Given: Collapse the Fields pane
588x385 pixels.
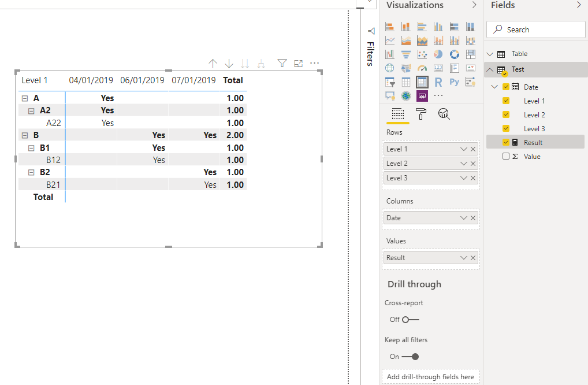Looking at the screenshot, I should click(x=579, y=5).
